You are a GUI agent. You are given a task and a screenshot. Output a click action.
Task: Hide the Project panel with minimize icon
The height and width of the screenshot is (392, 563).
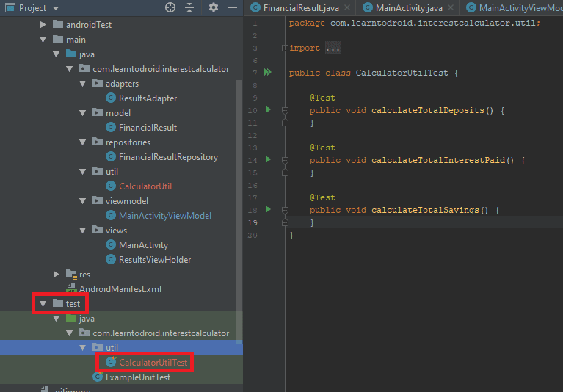pyautogui.click(x=232, y=7)
